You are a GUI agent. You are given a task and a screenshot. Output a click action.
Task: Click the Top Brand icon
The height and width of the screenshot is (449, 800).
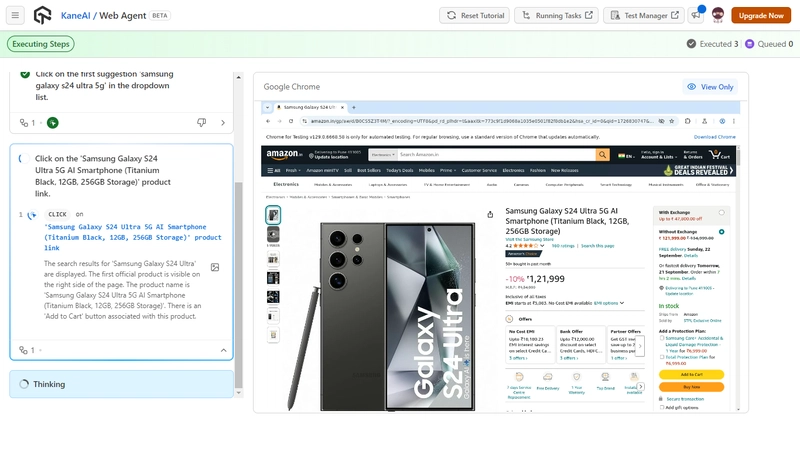pyautogui.click(x=605, y=377)
